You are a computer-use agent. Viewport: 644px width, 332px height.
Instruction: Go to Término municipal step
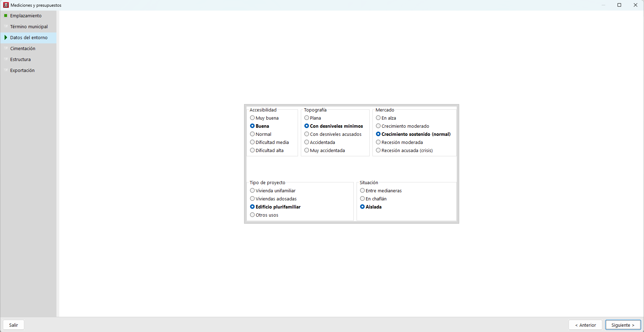pyautogui.click(x=28, y=27)
